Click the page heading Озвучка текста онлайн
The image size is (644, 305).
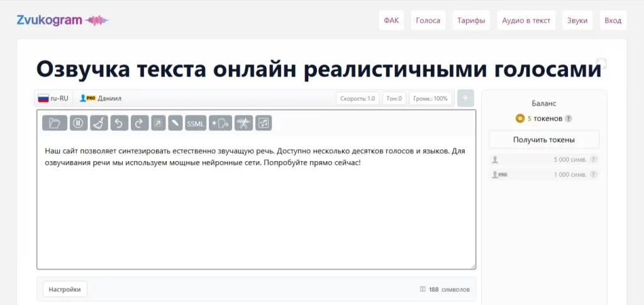318,69
